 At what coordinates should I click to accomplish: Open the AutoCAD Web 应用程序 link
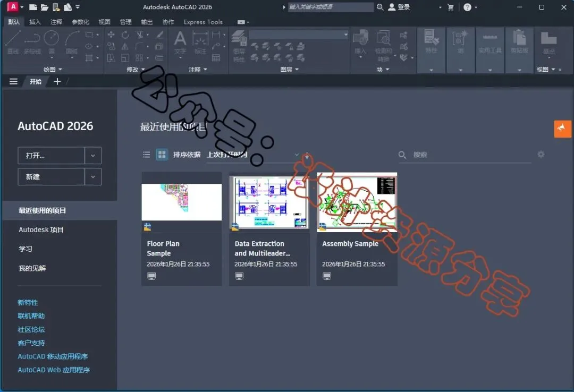tap(54, 370)
